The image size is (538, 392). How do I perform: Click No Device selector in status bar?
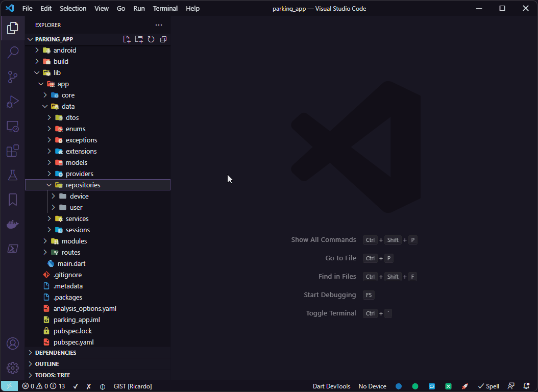tap(372, 386)
